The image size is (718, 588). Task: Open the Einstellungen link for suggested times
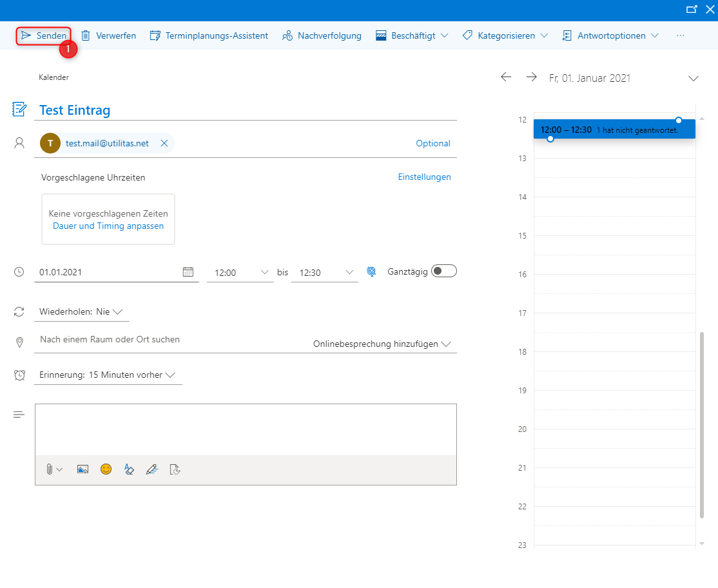[x=424, y=177]
